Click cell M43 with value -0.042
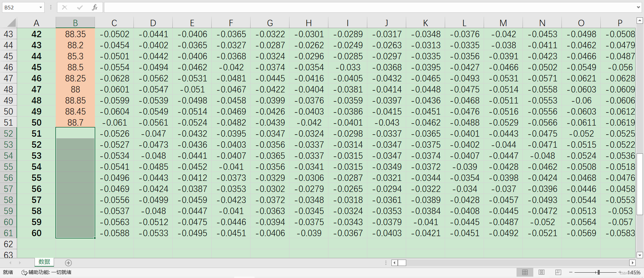Image resolution: width=644 pixels, height=278 pixels. (503, 34)
